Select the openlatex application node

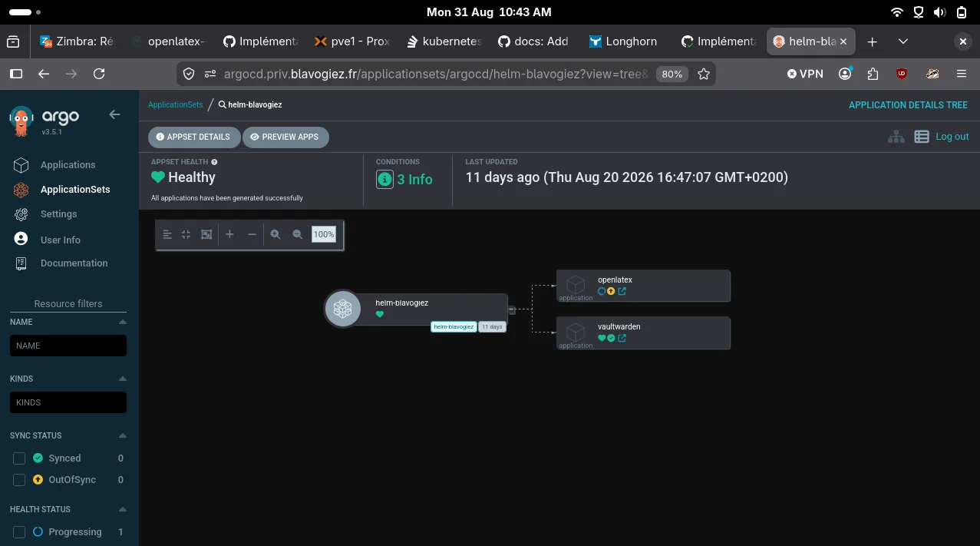coord(643,286)
